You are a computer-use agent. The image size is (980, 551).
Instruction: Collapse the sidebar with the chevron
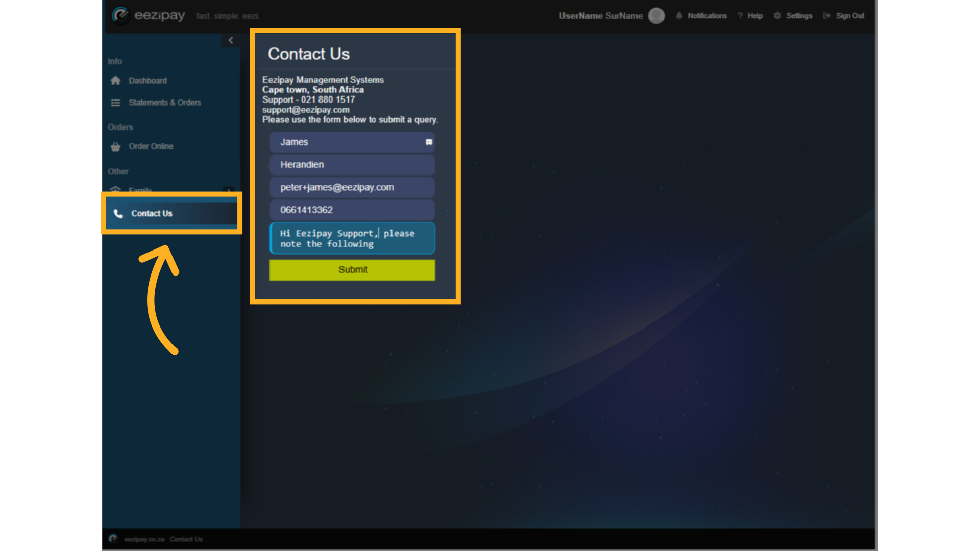coord(231,40)
